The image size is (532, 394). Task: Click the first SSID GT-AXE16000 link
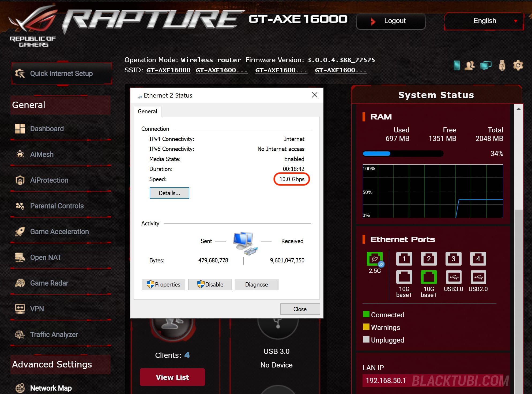coord(168,70)
